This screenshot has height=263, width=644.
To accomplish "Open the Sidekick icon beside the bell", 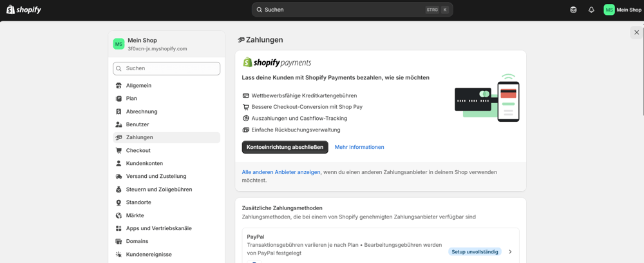I will [573, 10].
